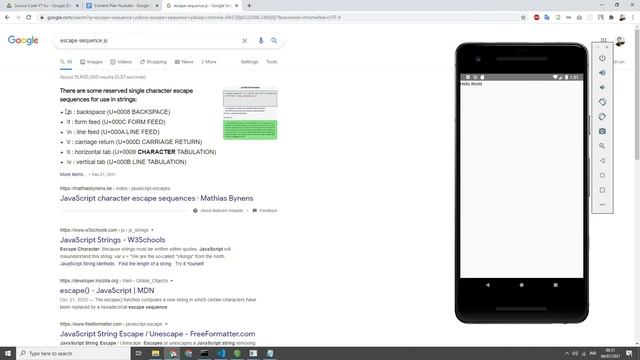The width and height of the screenshot is (640, 360).
Task: Open the Windows Start menu
Action: point(8,353)
